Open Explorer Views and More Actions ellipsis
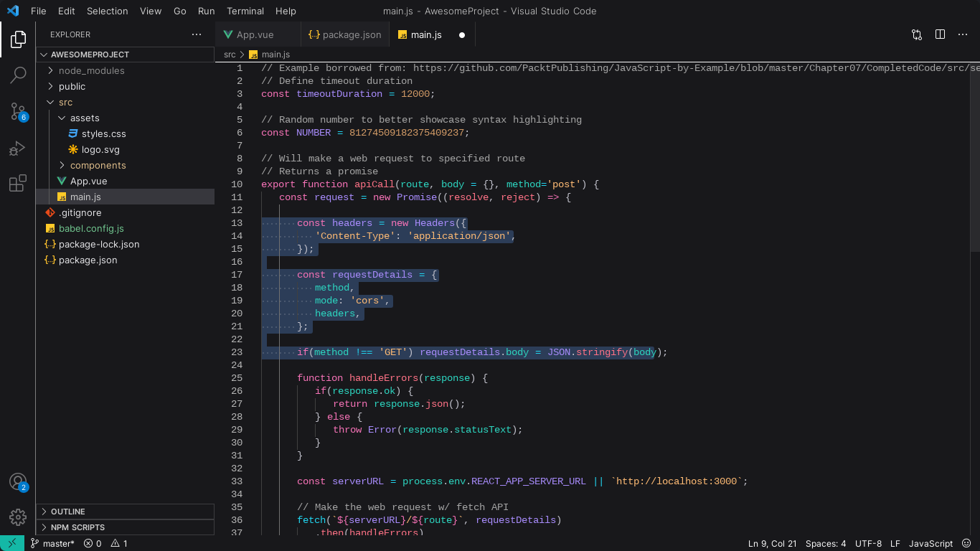The image size is (980, 551). [197, 34]
